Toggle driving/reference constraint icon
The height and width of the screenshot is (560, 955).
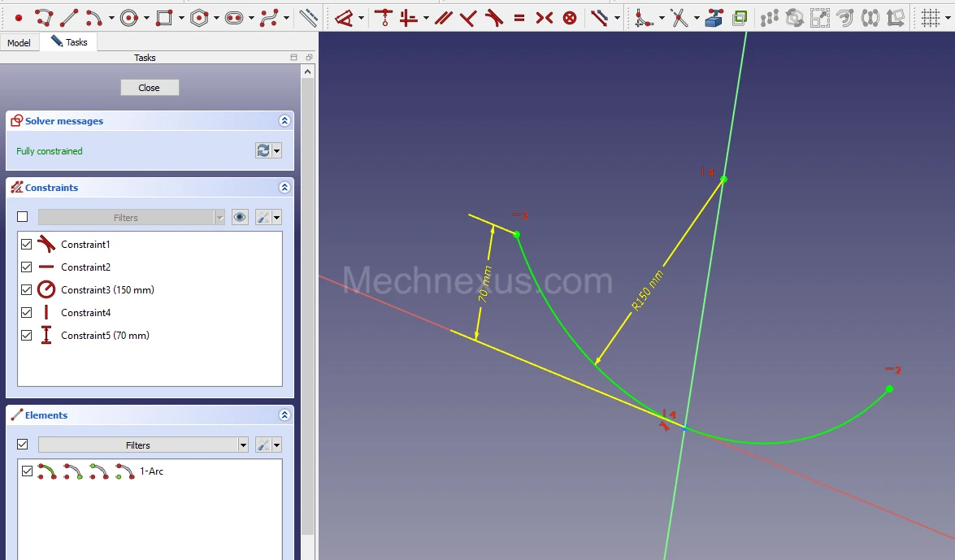point(600,18)
